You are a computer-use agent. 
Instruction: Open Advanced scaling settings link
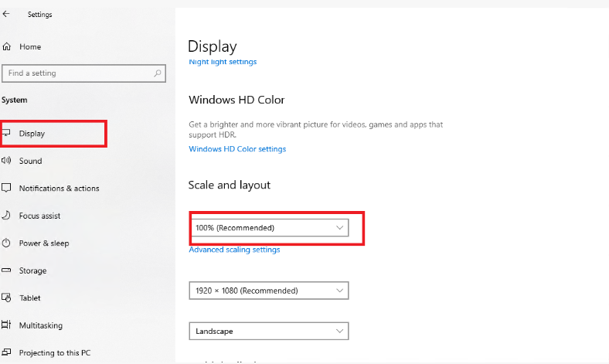click(x=234, y=250)
